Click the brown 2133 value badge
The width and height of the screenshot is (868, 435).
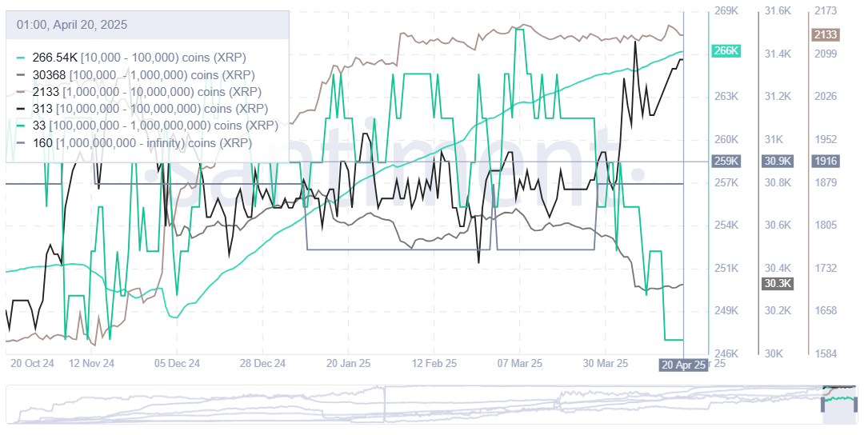825,34
